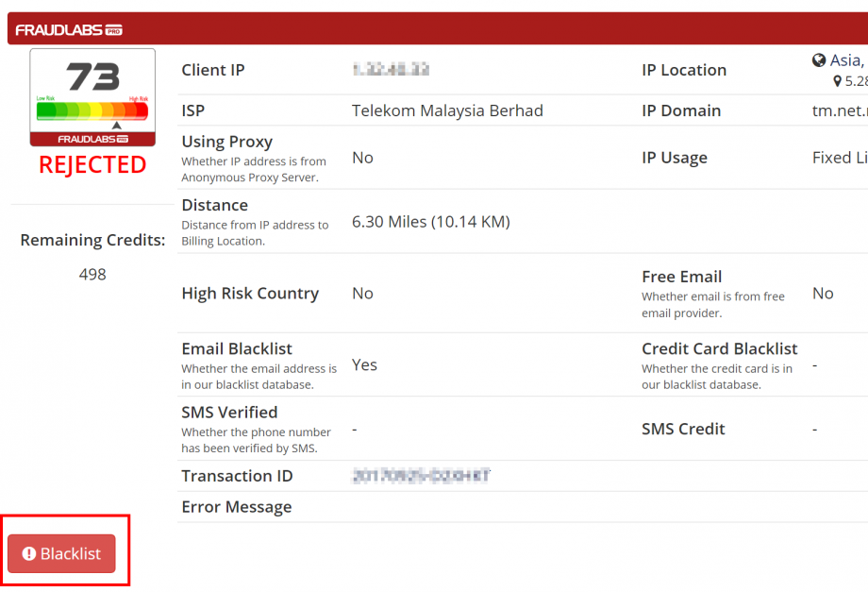Expand the Error Message row

pos(236,507)
